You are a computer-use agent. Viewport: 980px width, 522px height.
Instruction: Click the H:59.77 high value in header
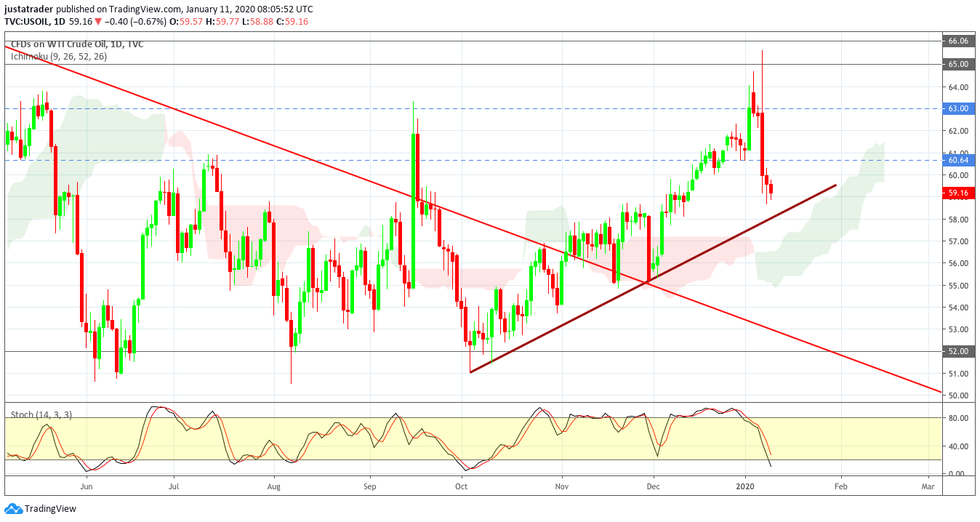point(221,21)
